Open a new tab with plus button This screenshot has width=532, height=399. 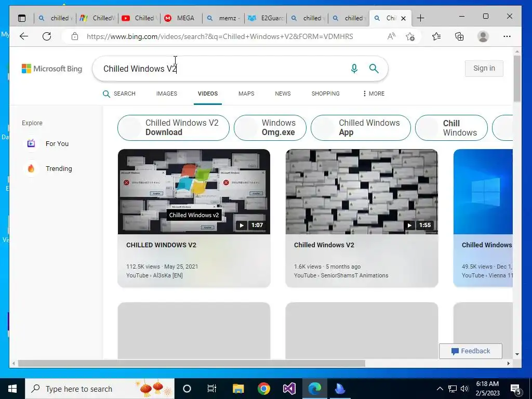click(x=420, y=18)
